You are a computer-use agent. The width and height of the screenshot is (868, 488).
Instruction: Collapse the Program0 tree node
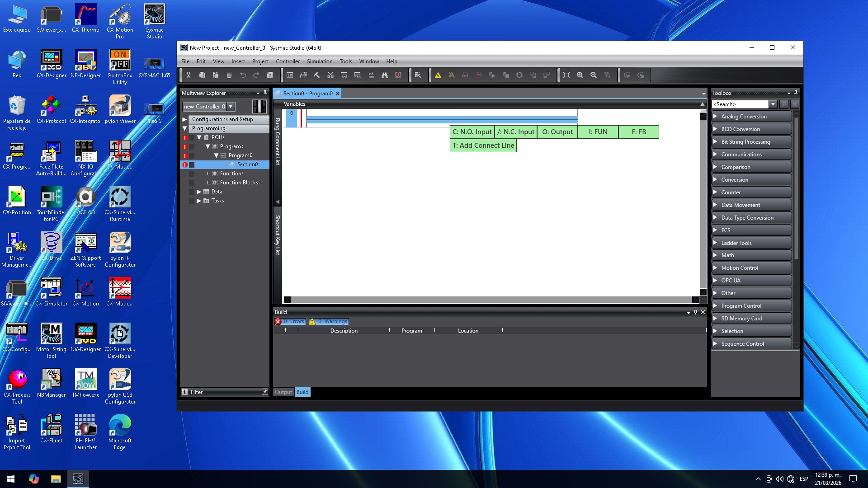coord(216,155)
